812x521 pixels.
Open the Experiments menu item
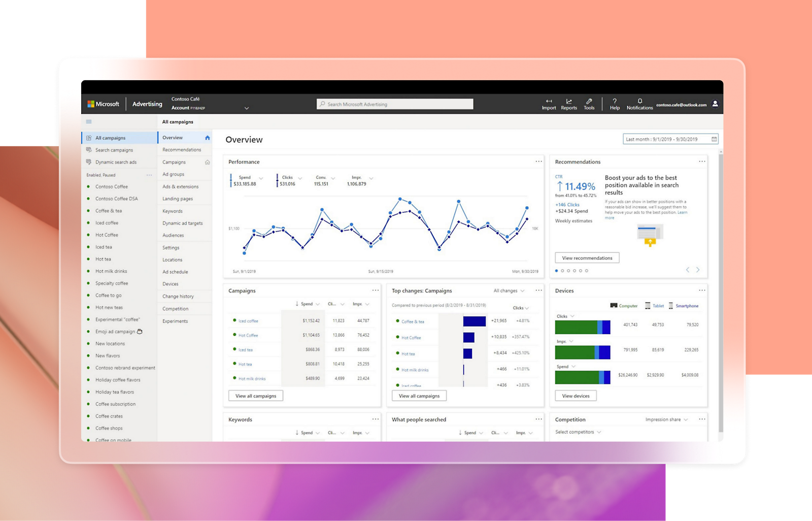click(175, 321)
